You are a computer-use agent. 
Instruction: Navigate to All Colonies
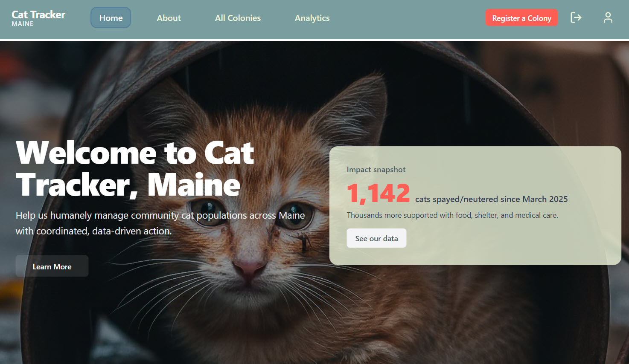click(238, 18)
